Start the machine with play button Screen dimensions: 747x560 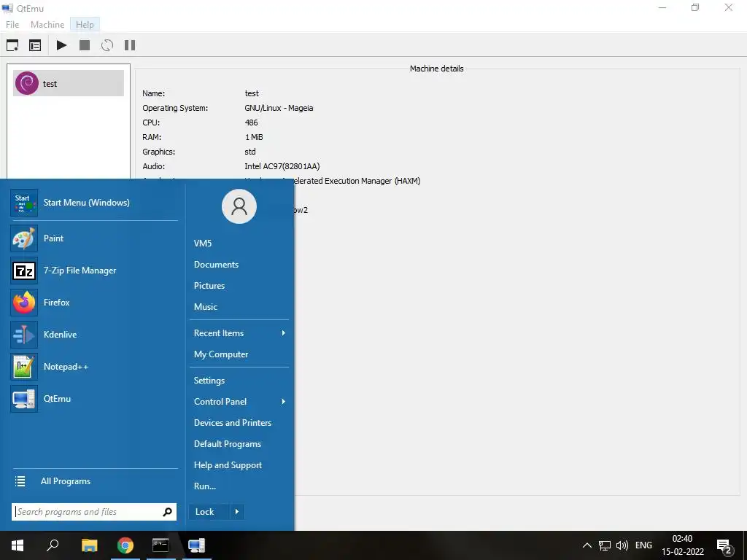click(x=61, y=45)
